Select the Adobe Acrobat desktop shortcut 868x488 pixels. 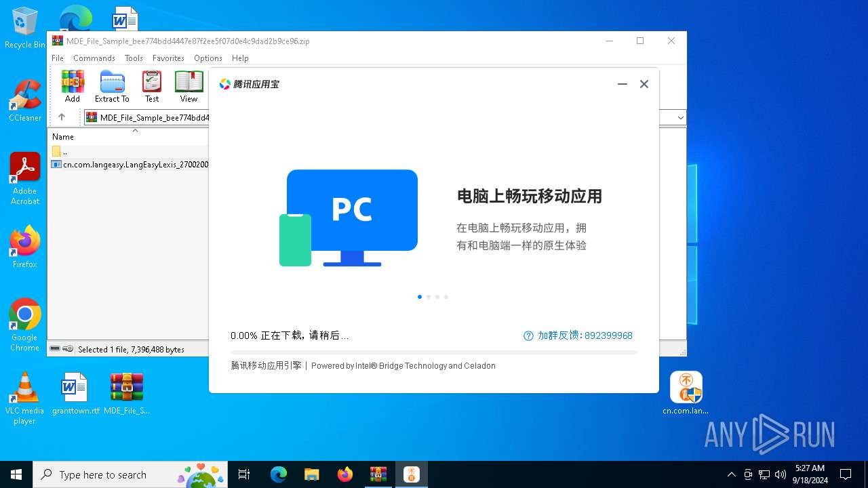point(25,179)
